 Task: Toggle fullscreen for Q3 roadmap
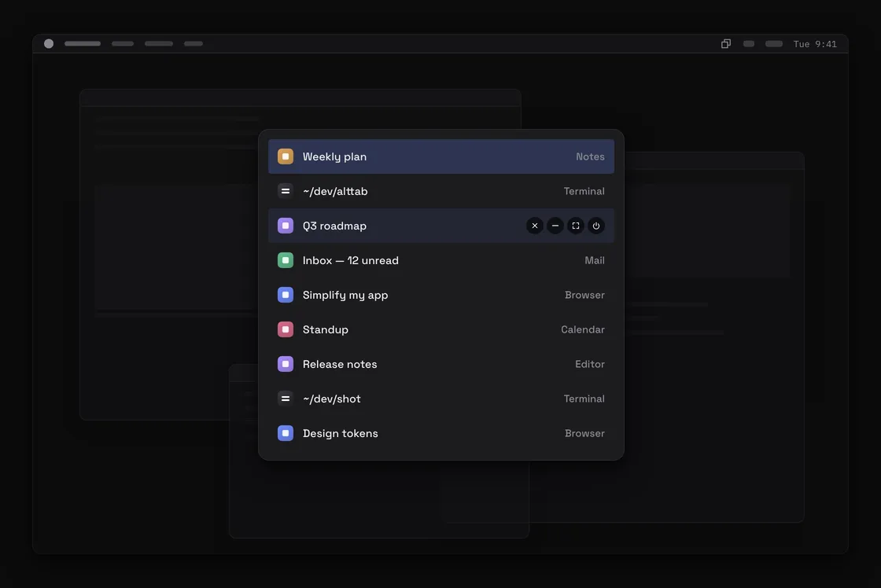pyautogui.click(x=575, y=226)
